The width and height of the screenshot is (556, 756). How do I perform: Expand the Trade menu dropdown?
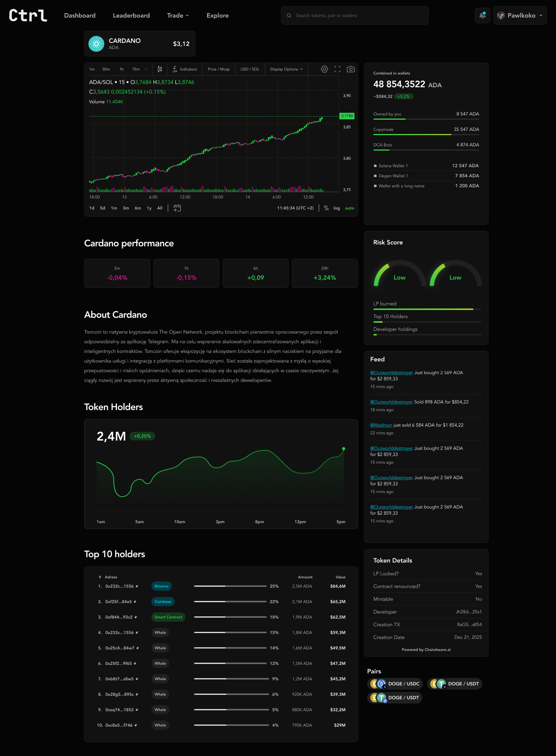pos(178,15)
